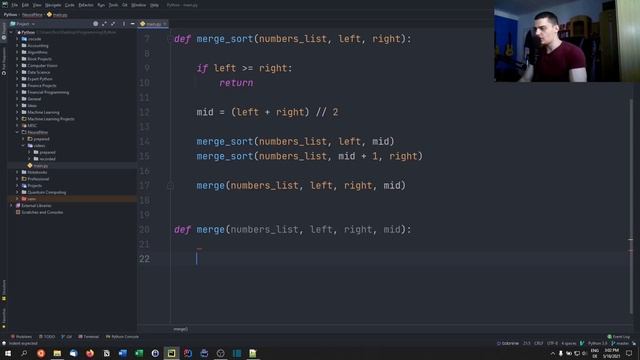Collapse the NeuralNine folder

tap(18, 132)
